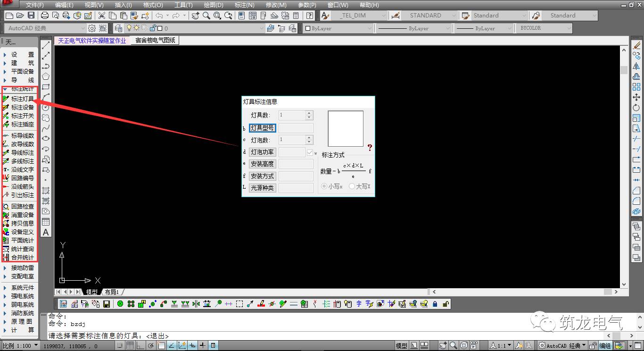The image size is (644, 351).
Task: Click the Save floppy disk icon
Action: (31, 16)
